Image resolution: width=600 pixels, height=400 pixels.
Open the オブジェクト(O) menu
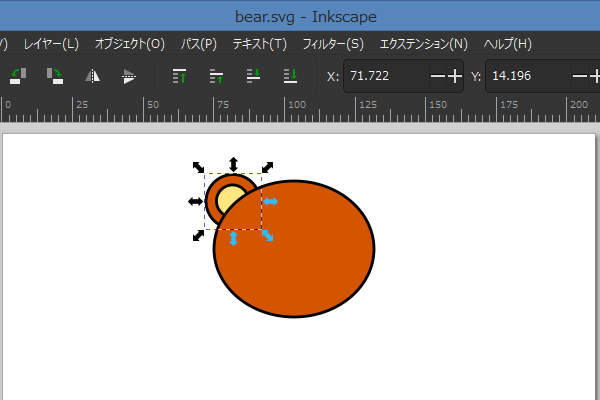point(130,44)
